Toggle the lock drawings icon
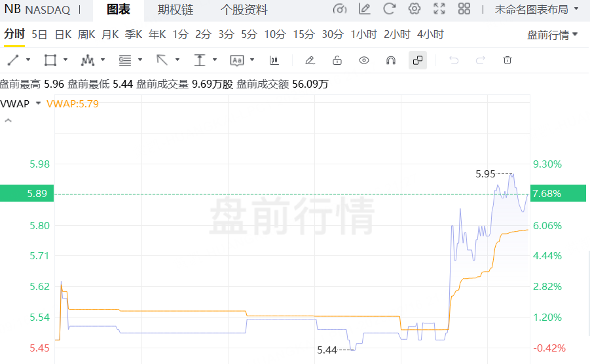590x364 pixels. pyautogui.click(x=337, y=60)
